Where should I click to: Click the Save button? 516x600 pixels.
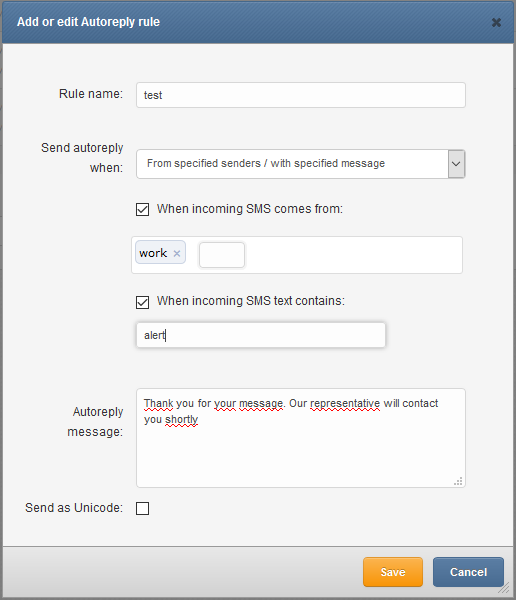pyautogui.click(x=393, y=572)
